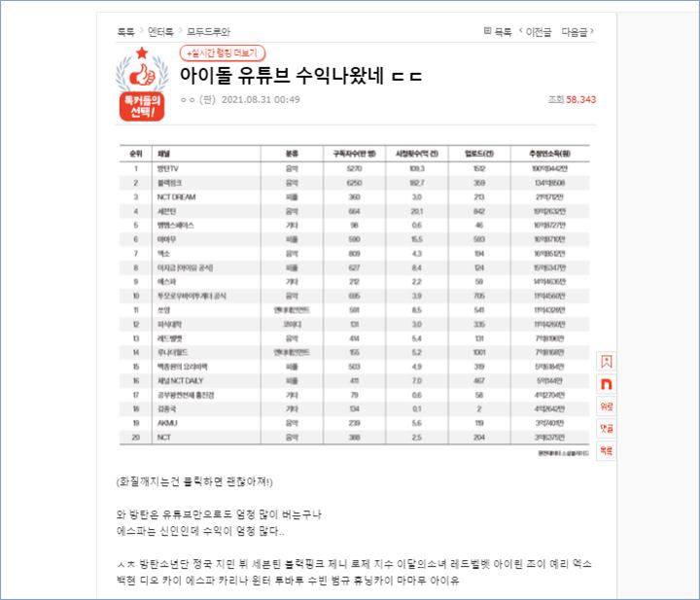The image size is (700, 600).
Task: Open the 엔터톡 breadcrumb link
Action: pyautogui.click(x=160, y=32)
